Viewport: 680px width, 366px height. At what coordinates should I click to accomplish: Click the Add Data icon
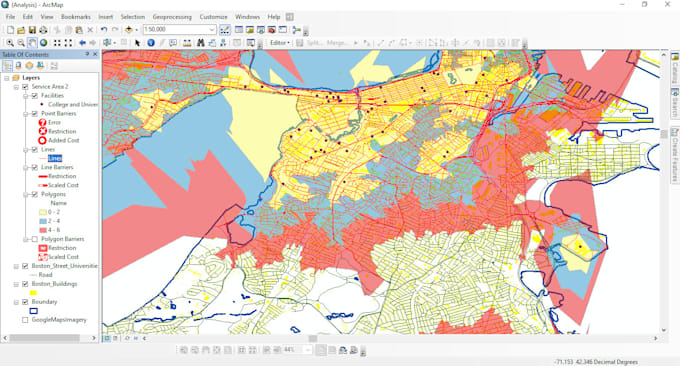pyautogui.click(x=129, y=30)
